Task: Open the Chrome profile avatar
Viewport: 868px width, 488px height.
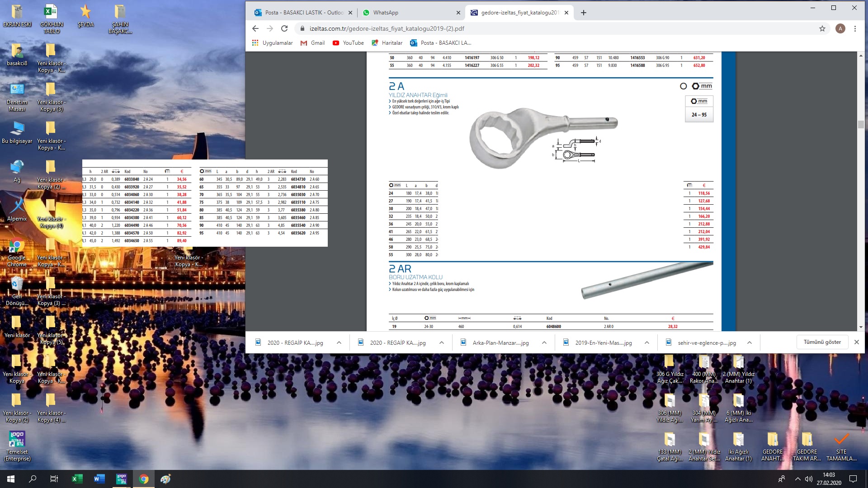Action: (x=840, y=28)
